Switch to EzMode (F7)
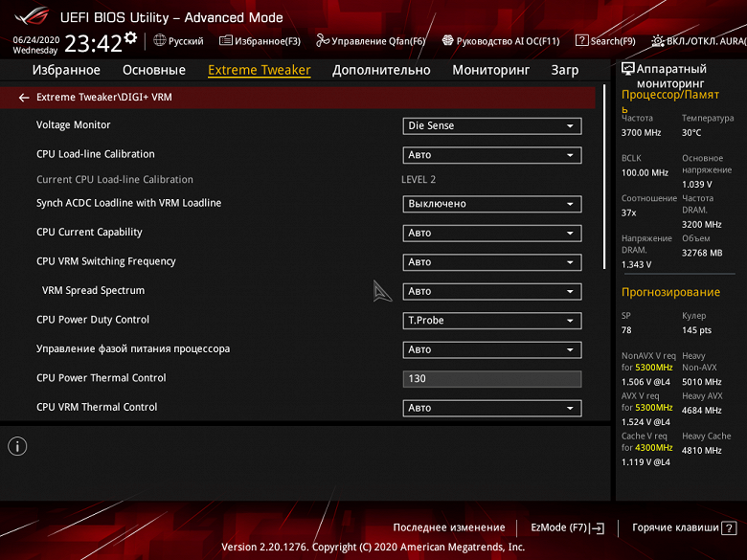This screenshot has height=560, width=747. pos(567,527)
